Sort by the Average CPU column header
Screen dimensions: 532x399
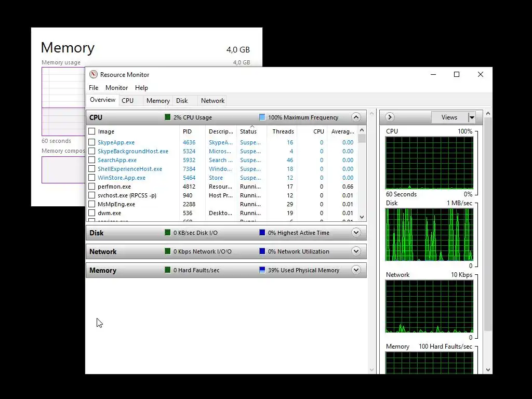[342, 131]
